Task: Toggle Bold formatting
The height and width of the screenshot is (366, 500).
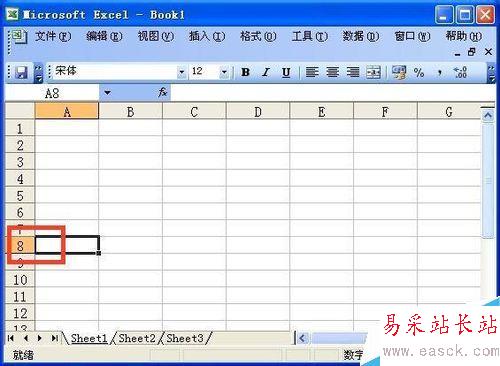Action: tap(246, 72)
